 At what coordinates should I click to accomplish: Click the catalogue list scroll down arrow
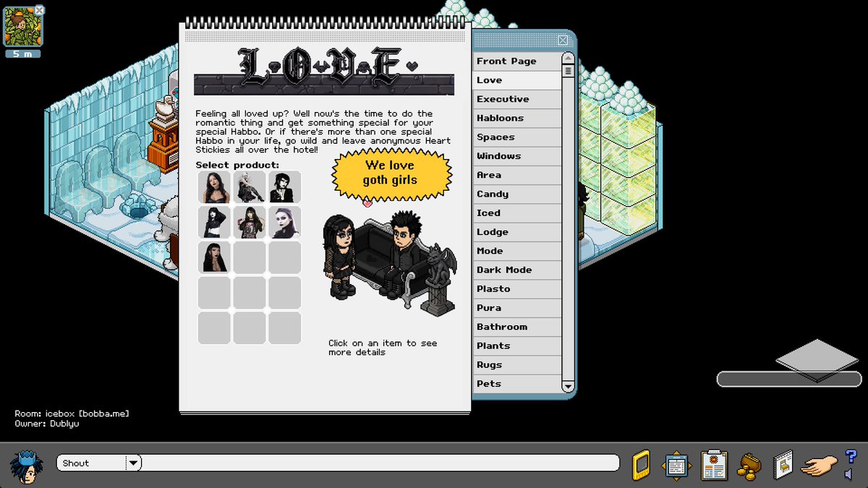click(568, 388)
